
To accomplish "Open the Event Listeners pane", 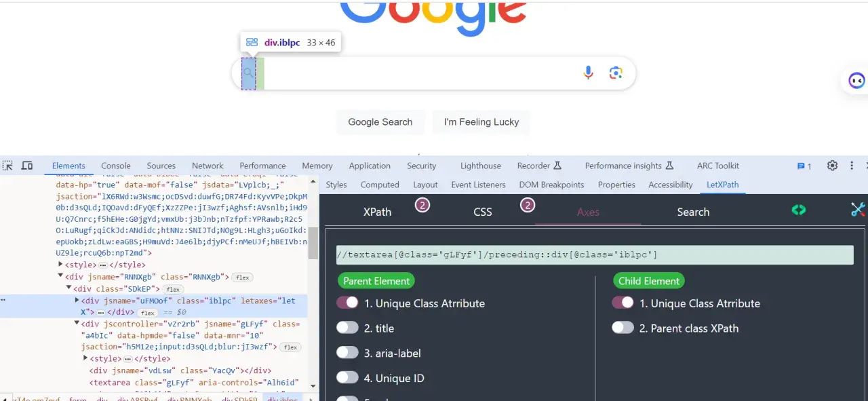I will tap(478, 185).
